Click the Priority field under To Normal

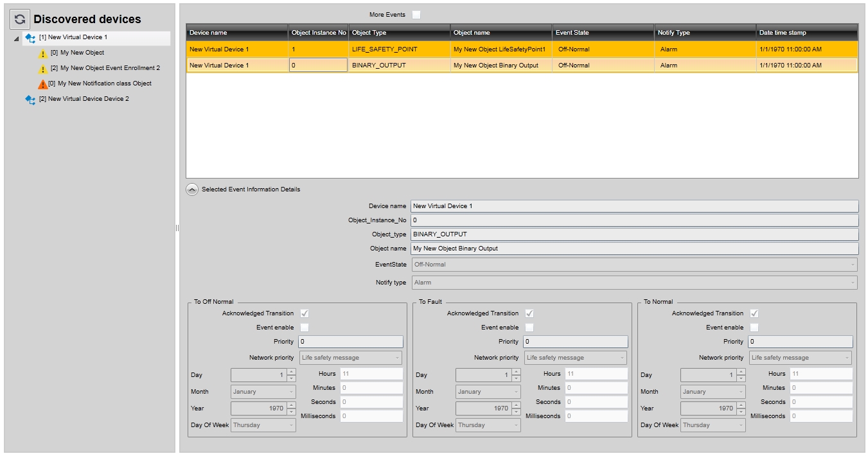click(801, 342)
